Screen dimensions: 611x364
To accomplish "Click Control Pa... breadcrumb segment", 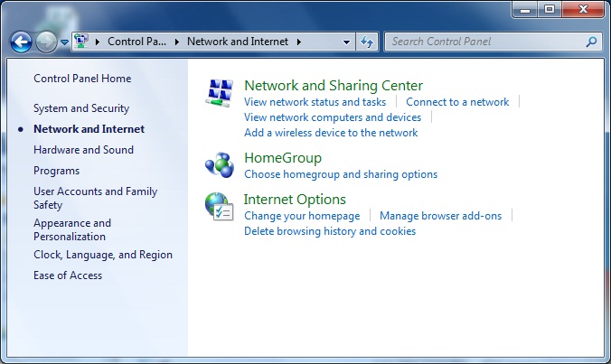I will [x=136, y=42].
